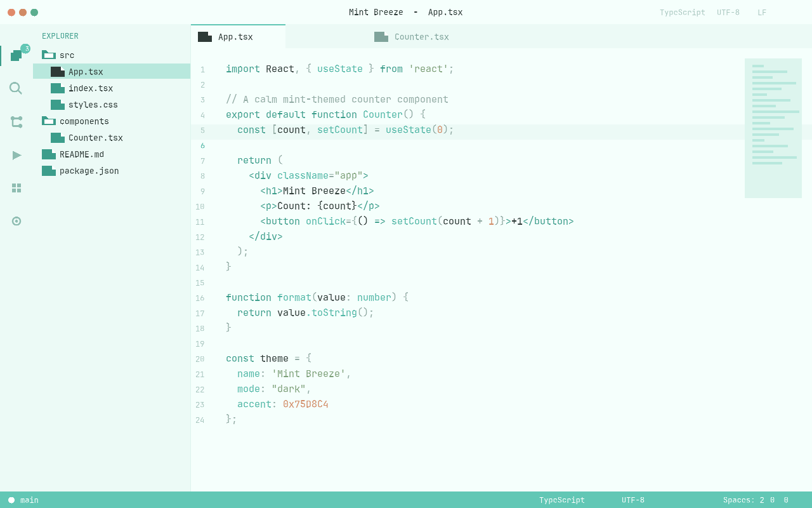Click the git branch icon in status bar

click(11, 500)
